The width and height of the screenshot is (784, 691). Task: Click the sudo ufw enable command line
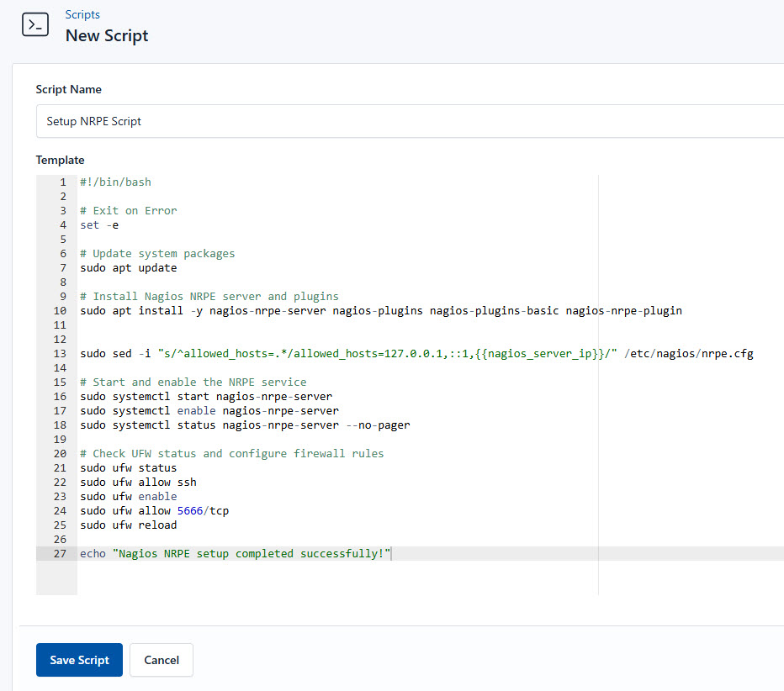click(124, 496)
